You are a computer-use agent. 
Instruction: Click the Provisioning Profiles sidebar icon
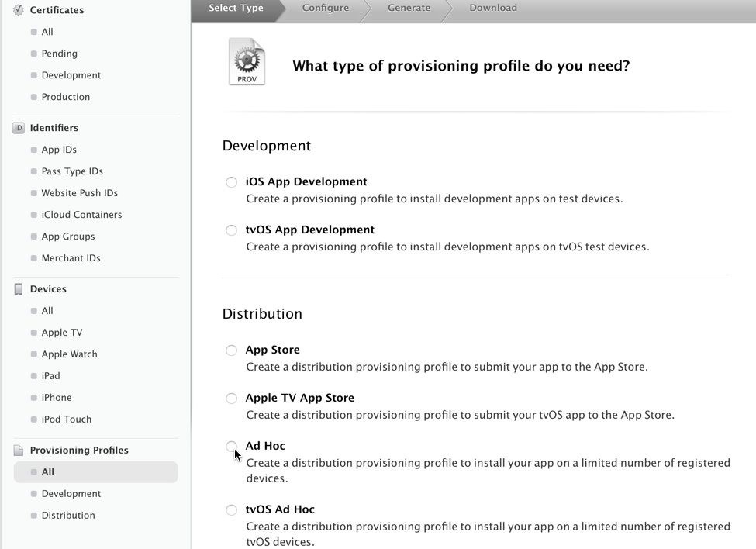[17, 450]
